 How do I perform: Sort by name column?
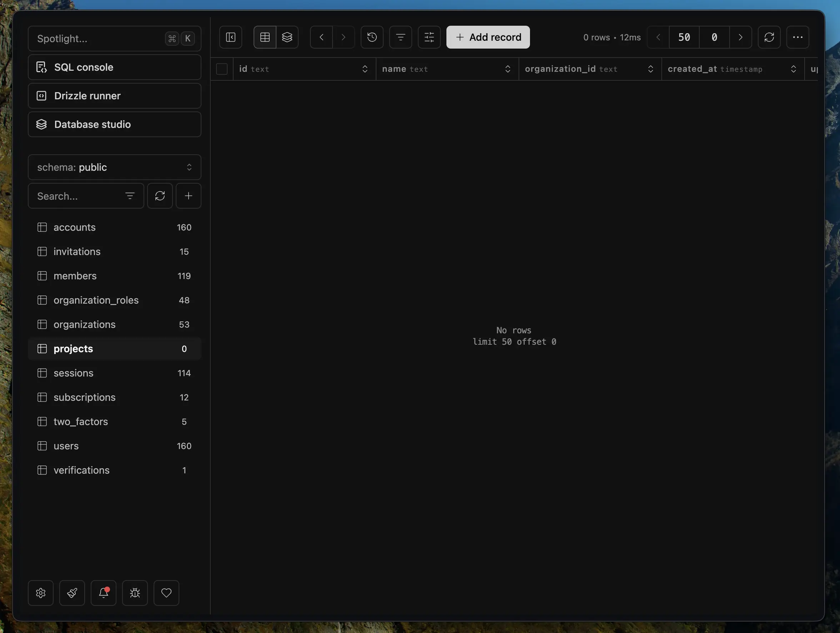pyautogui.click(x=508, y=69)
